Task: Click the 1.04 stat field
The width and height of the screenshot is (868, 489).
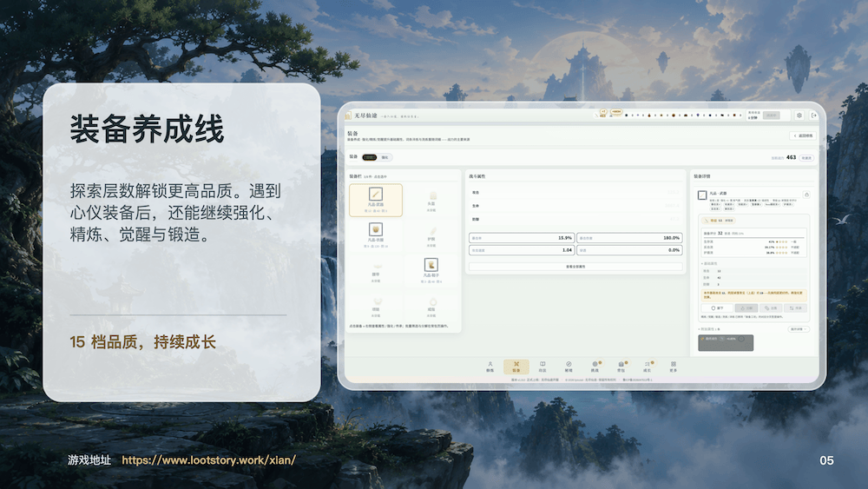Action: coord(522,250)
